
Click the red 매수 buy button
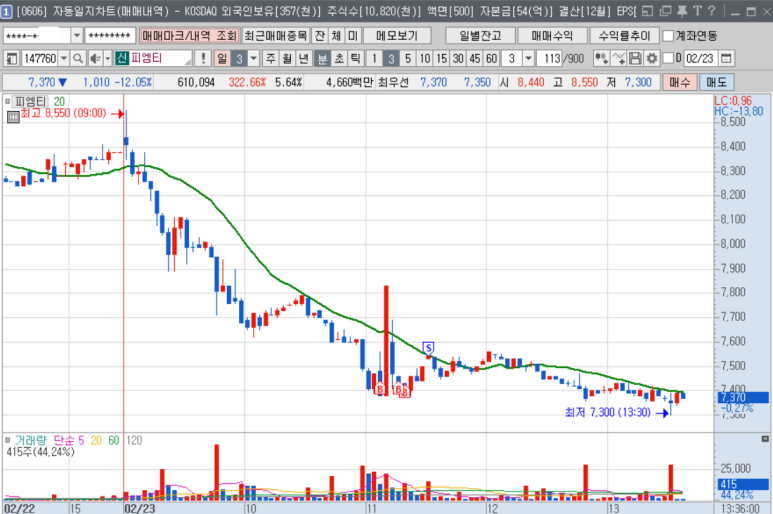pyautogui.click(x=680, y=82)
